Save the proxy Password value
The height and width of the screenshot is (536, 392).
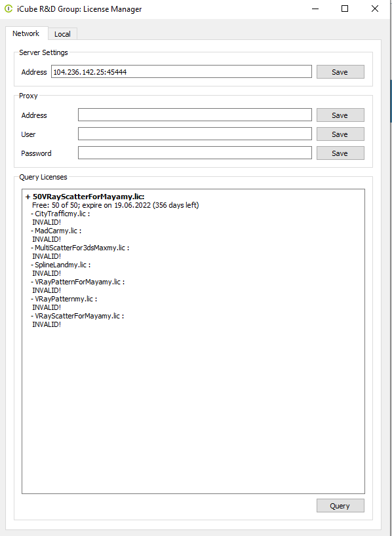[340, 153]
